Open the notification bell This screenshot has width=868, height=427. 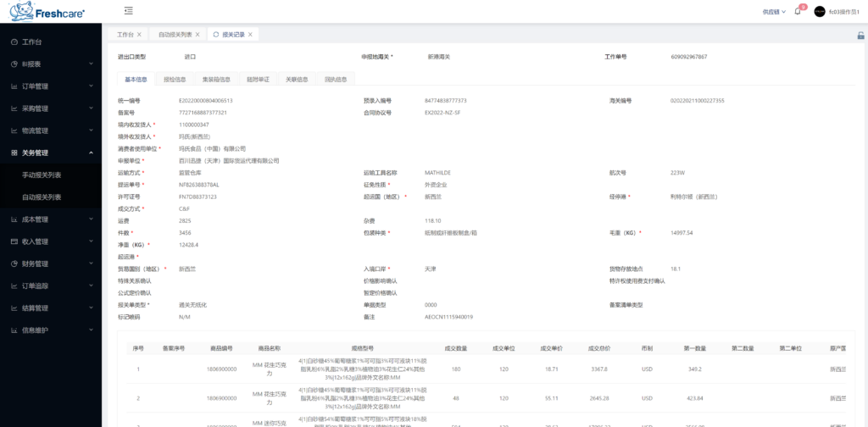click(x=798, y=11)
